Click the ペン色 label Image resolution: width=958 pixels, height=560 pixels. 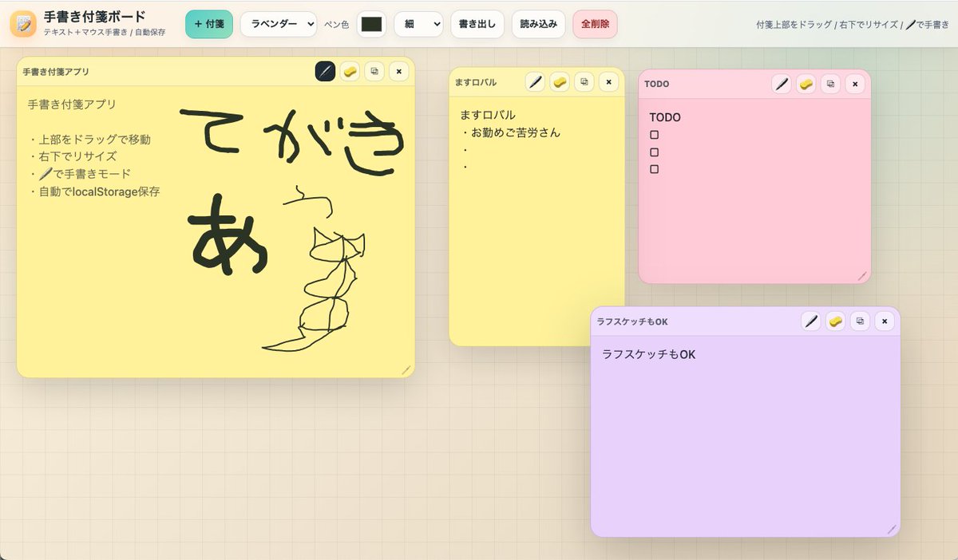(336, 25)
